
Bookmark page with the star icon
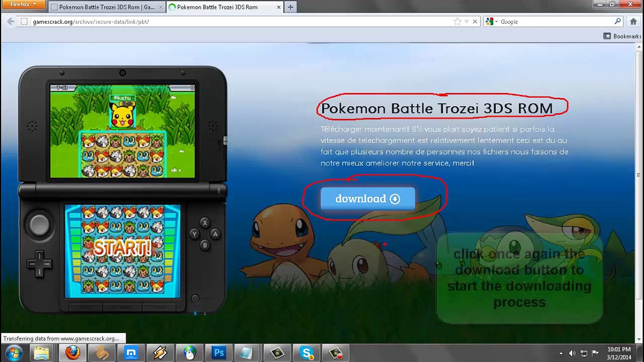tap(457, 21)
